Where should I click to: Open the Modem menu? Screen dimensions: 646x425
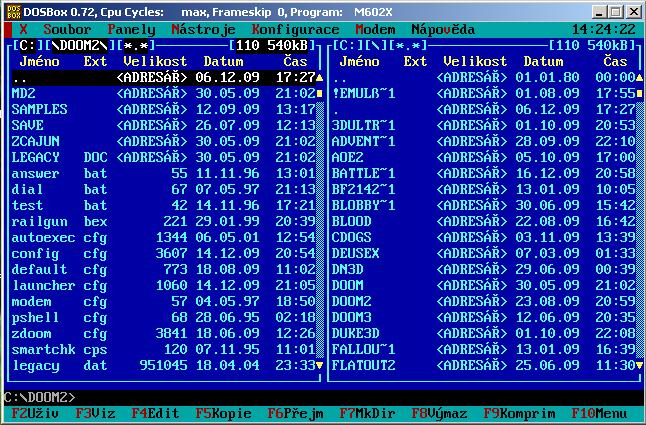pos(375,30)
